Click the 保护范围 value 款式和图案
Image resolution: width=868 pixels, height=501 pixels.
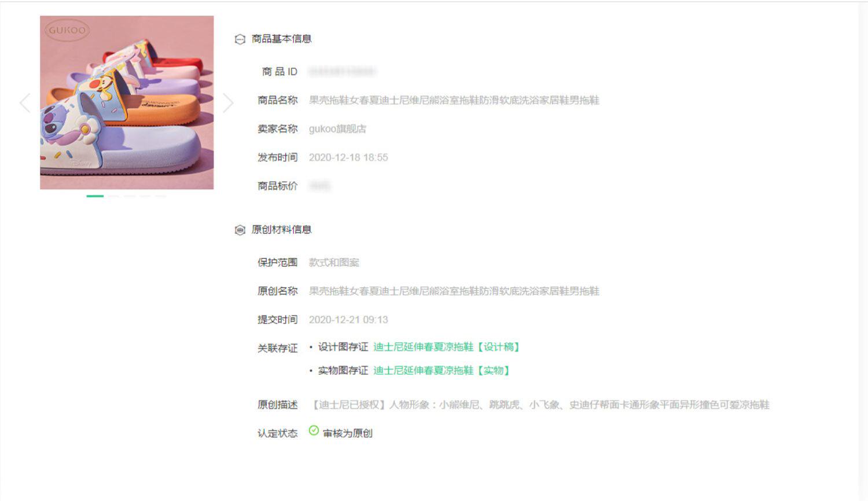[334, 263]
